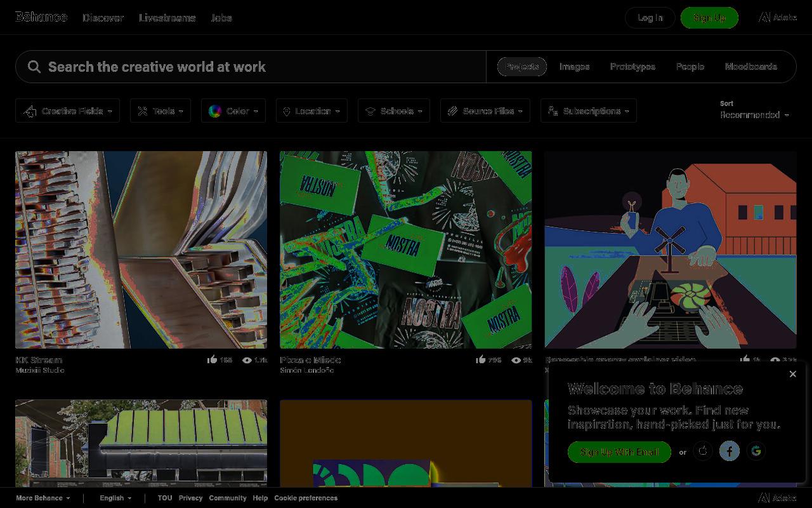This screenshot has height=508, width=812.
Task: Switch to the Moodboards tab
Action: (751, 67)
